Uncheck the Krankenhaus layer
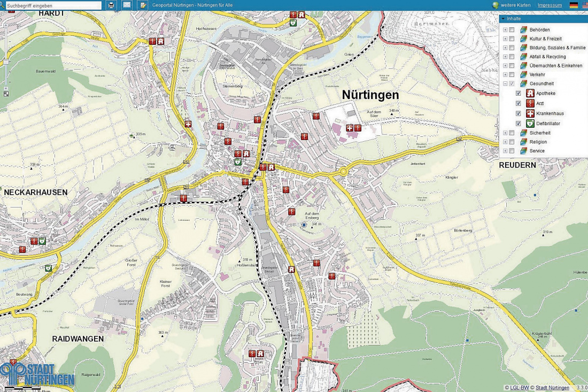This screenshot has height=392, width=588. [x=519, y=113]
